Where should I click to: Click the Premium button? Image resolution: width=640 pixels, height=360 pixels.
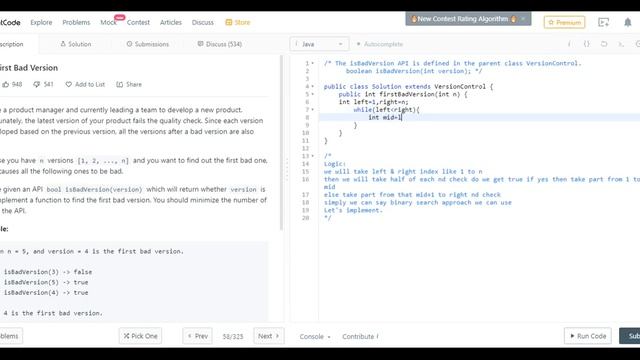(x=564, y=22)
